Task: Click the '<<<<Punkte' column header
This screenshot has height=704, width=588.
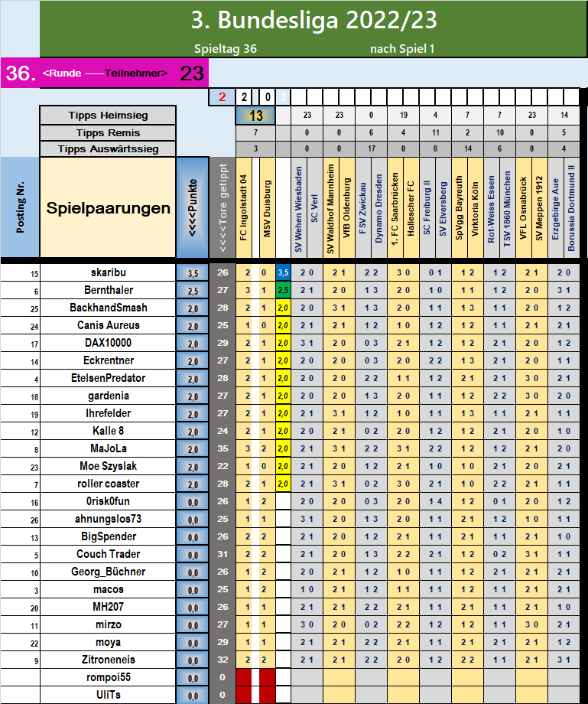Action: [x=193, y=207]
